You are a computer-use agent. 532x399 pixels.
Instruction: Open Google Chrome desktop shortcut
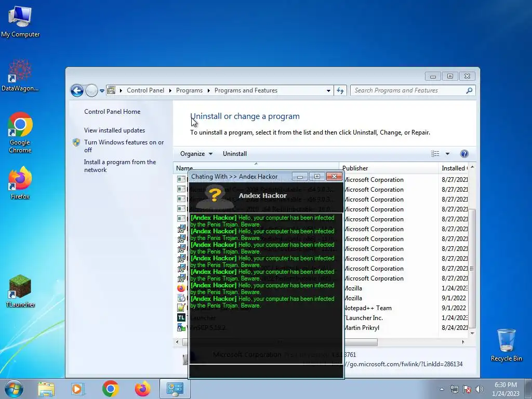pos(20,132)
